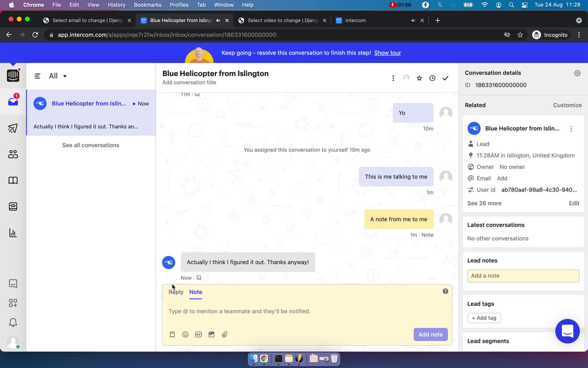Click the notifications bell icon
This screenshot has width=588, height=368.
click(13, 322)
